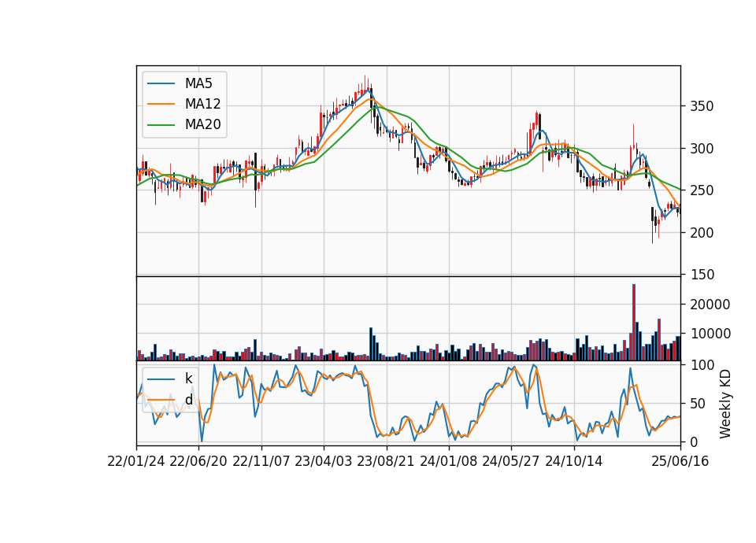
Task: Click the 25/06/16 date label
Action: pos(680,461)
